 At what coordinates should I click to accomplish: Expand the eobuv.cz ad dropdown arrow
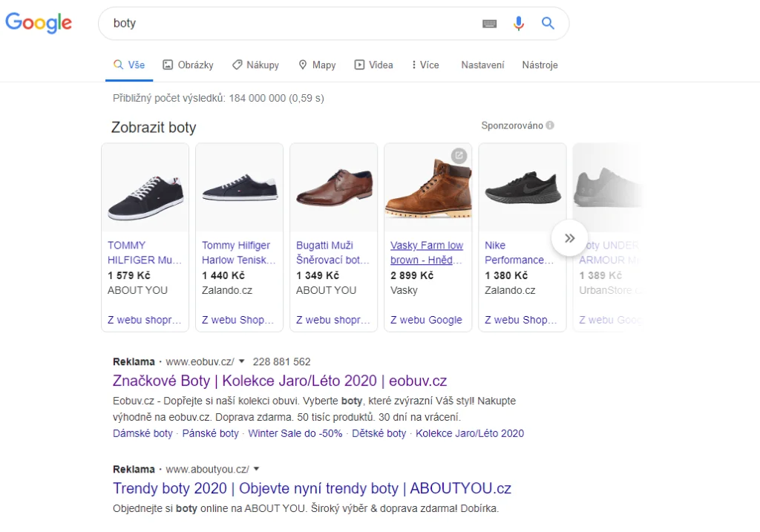241,361
